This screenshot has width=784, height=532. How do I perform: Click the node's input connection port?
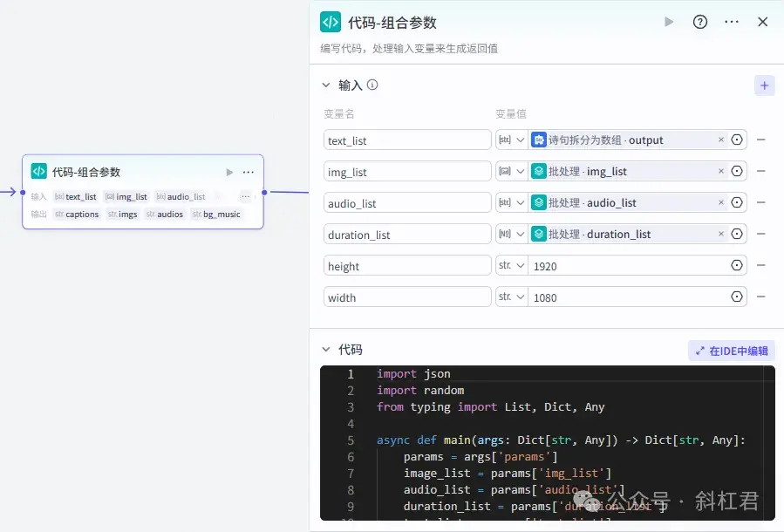[23, 192]
